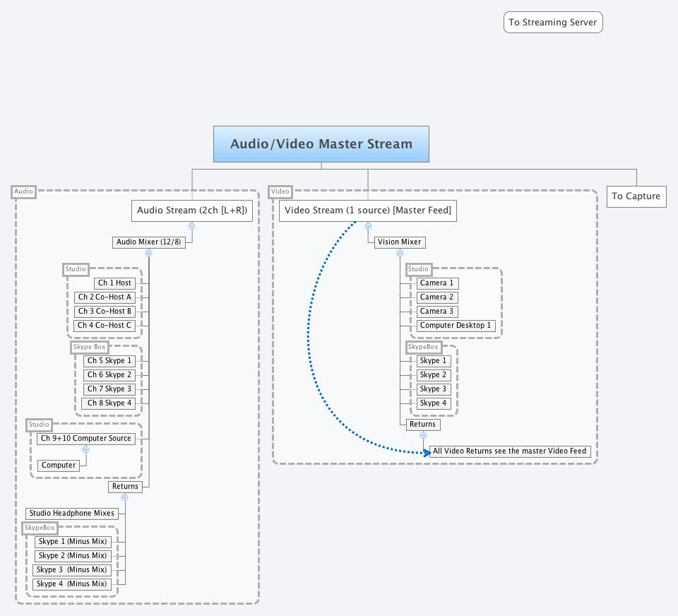Select the Audio Mixer (12/8) node
678x616 pixels.
[x=149, y=242]
